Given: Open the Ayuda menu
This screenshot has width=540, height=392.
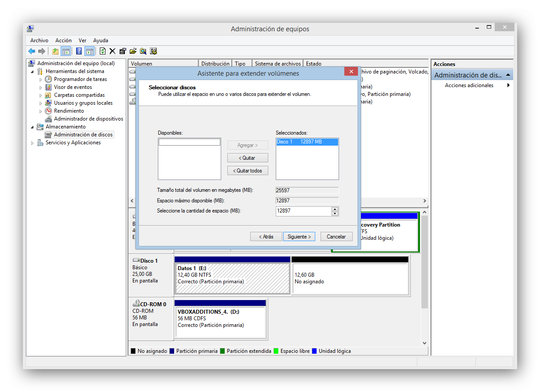Looking at the screenshot, I should point(101,40).
